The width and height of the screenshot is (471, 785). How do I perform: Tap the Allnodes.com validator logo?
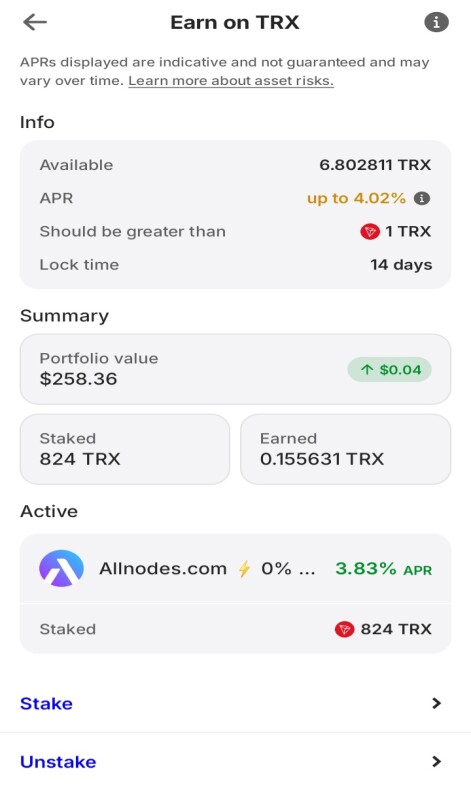pos(61,568)
